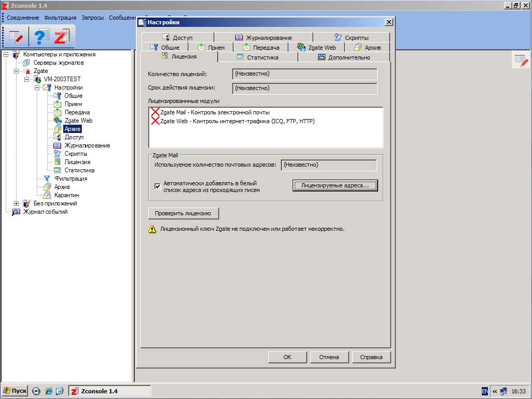Click the Отмена button
The image size is (532, 399).
[x=329, y=357]
